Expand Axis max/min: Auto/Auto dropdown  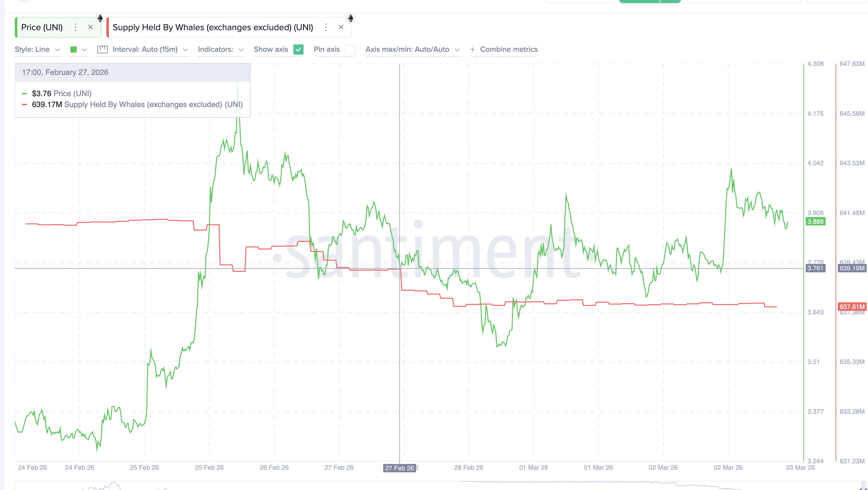(x=412, y=50)
